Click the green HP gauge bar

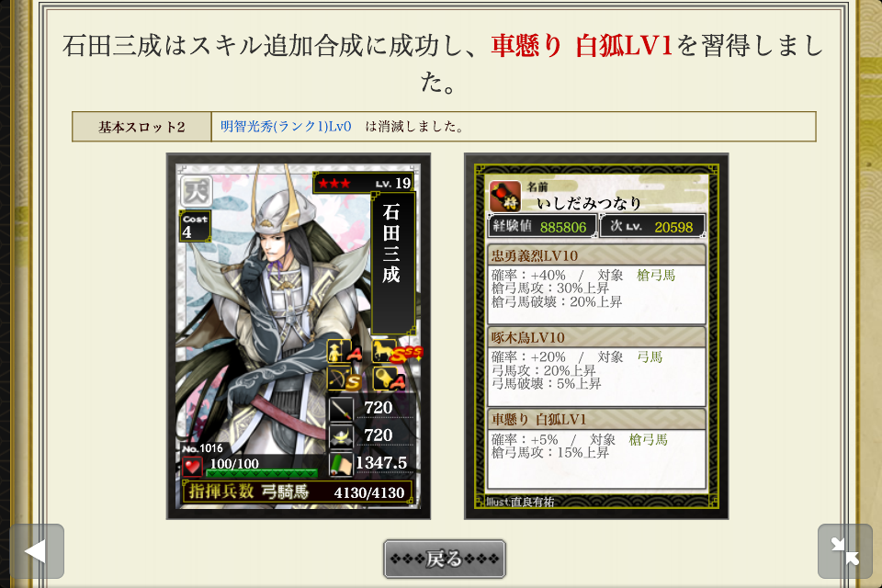point(262,473)
